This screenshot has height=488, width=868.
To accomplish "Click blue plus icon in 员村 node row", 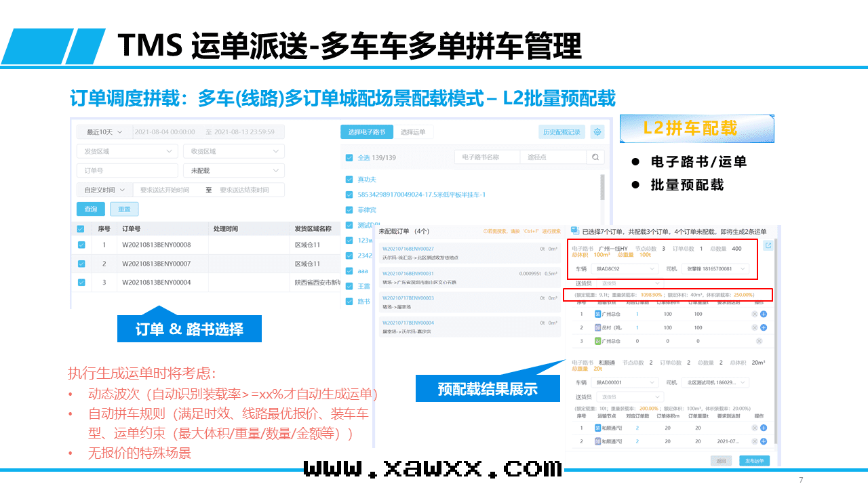I will (764, 327).
